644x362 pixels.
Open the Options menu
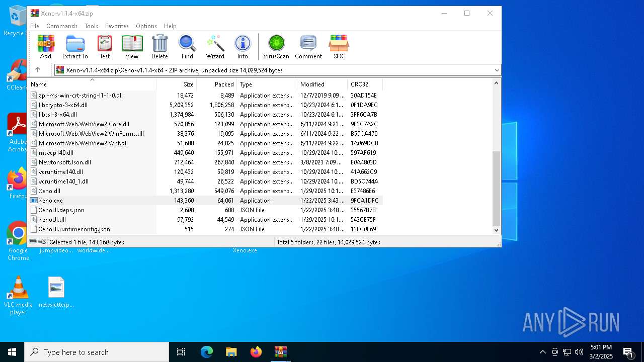pyautogui.click(x=146, y=26)
